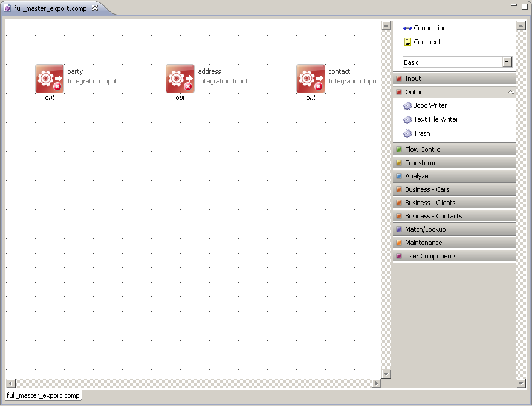The height and width of the screenshot is (406, 532).
Task: Choose the Trash output component
Action: click(x=421, y=133)
